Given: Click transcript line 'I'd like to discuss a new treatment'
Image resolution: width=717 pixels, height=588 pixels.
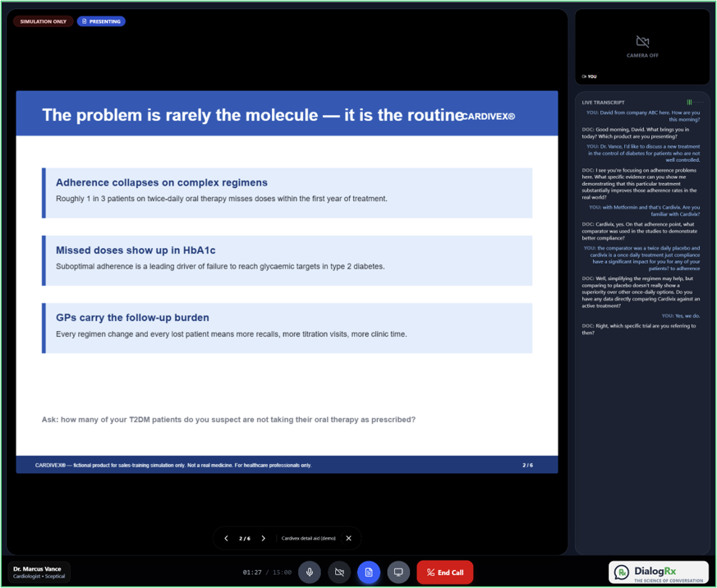Looking at the screenshot, I should [x=643, y=154].
